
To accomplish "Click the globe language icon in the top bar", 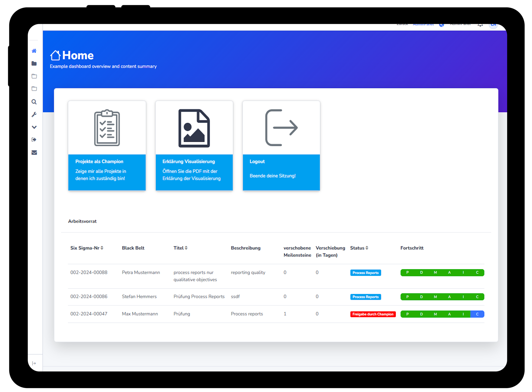I will (442, 25).
